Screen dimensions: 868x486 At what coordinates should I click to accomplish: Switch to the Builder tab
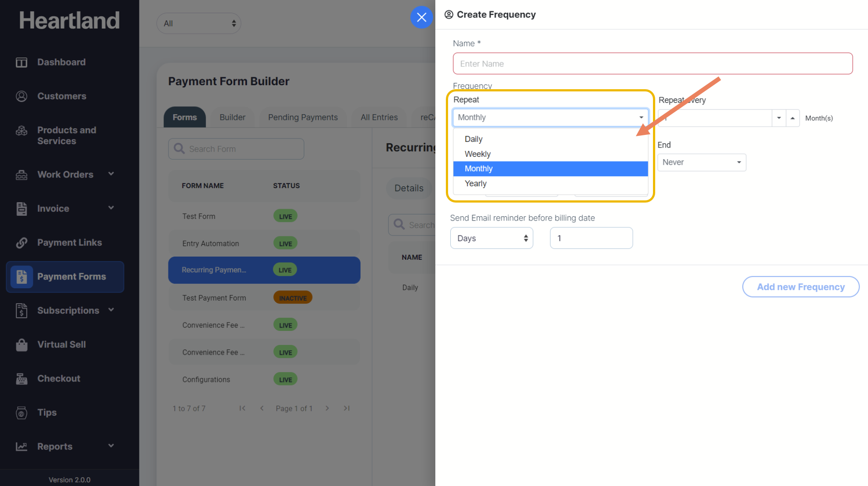tap(232, 117)
